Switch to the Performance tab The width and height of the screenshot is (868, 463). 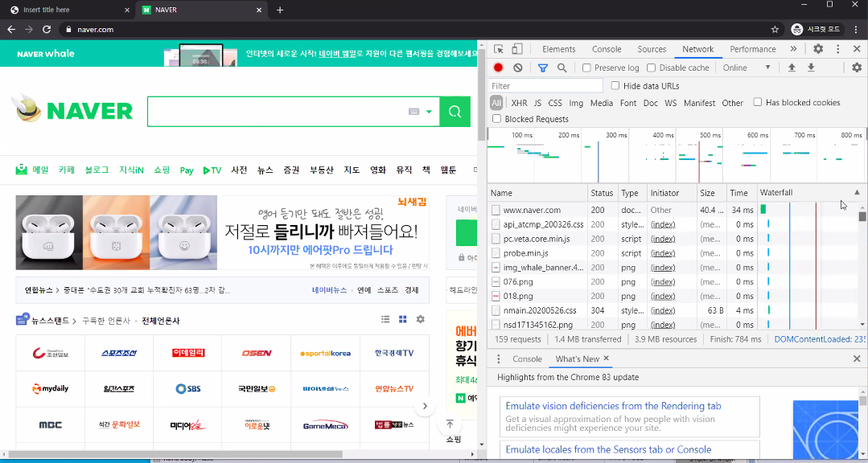click(x=753, y=49)
